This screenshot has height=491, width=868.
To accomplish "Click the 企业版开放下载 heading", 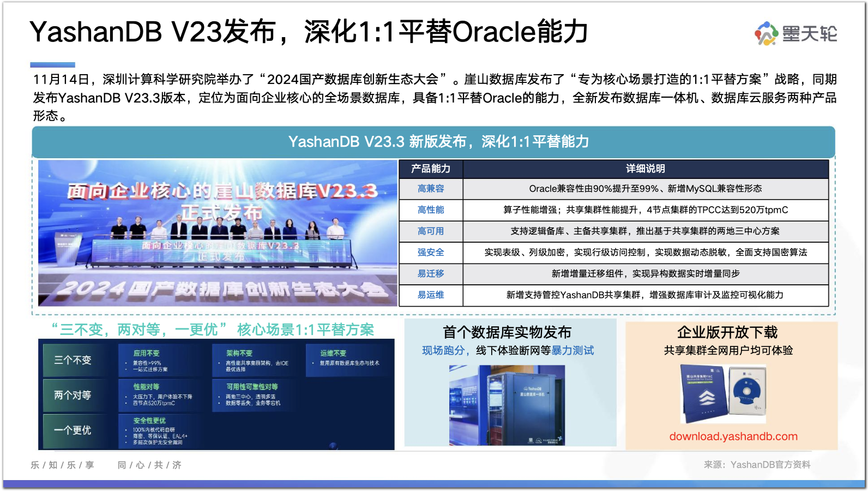I will [x=727, y=332].
